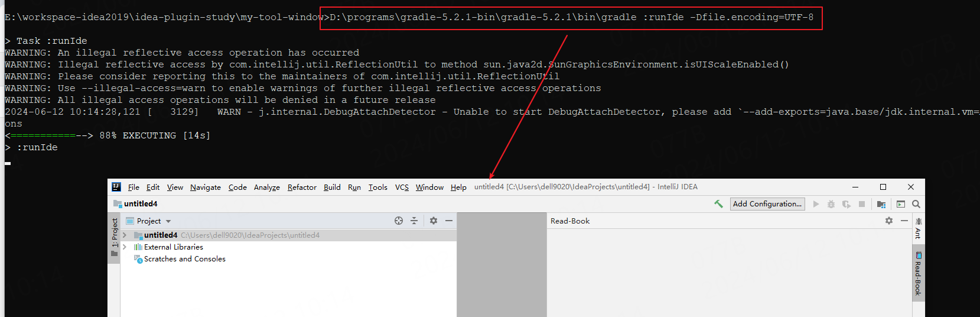Open the Refactor menu

pos(302,187)
